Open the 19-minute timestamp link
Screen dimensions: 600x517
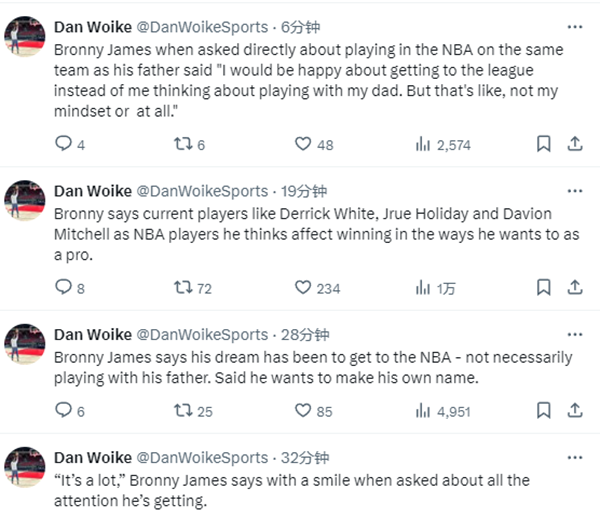pos(298,191)
